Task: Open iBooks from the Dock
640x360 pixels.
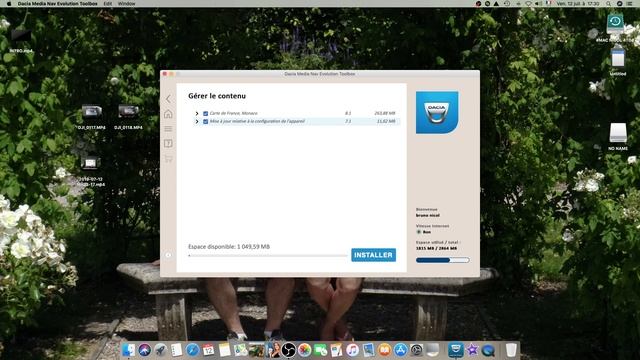Action: point(384,350)
